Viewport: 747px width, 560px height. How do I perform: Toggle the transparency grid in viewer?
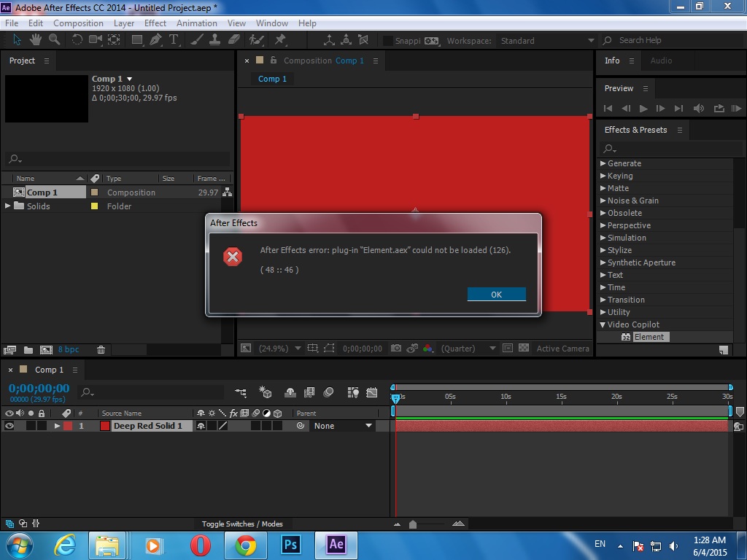[x=524, y=348]
